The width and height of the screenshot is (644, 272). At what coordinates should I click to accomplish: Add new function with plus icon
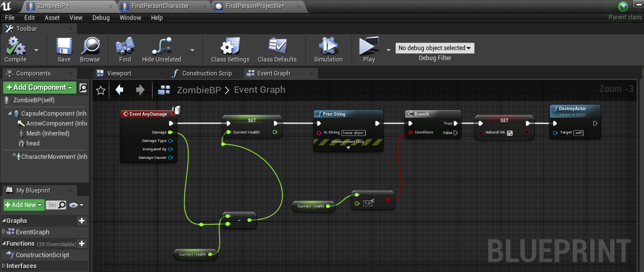82,244
